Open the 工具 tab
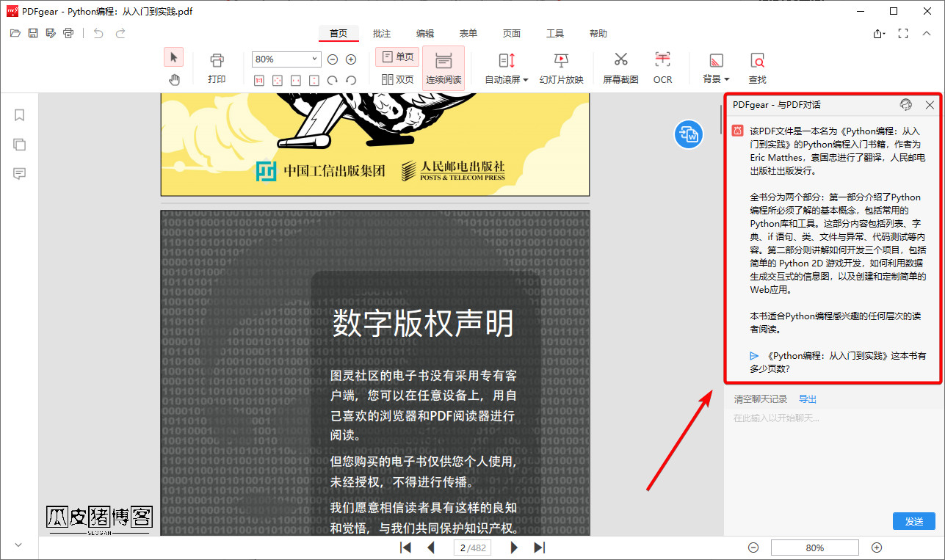945x560 pixels. coord(555,34)
